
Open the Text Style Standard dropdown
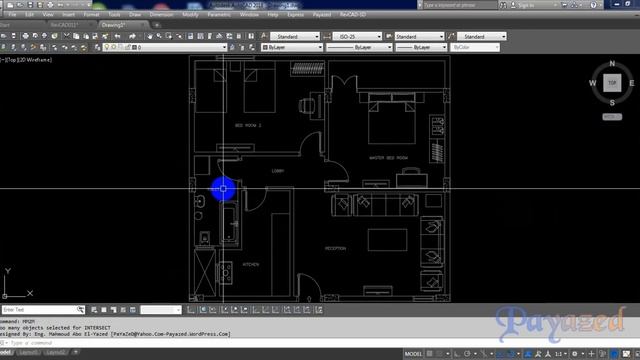[x=295, y=36]
